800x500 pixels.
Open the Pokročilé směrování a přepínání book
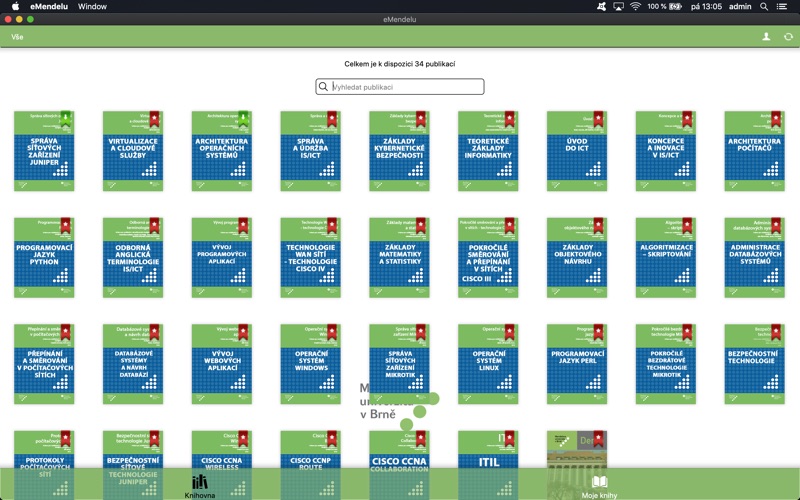point(488,258)
